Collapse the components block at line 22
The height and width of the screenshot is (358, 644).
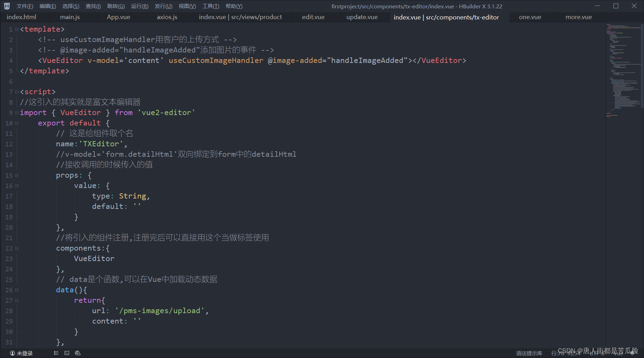[x=17, y=249]
